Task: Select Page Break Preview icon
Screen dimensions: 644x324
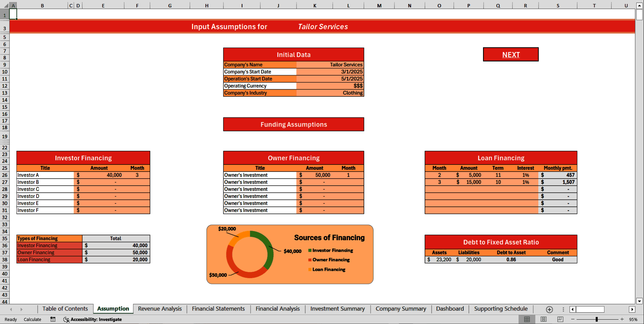Action: 560,319
